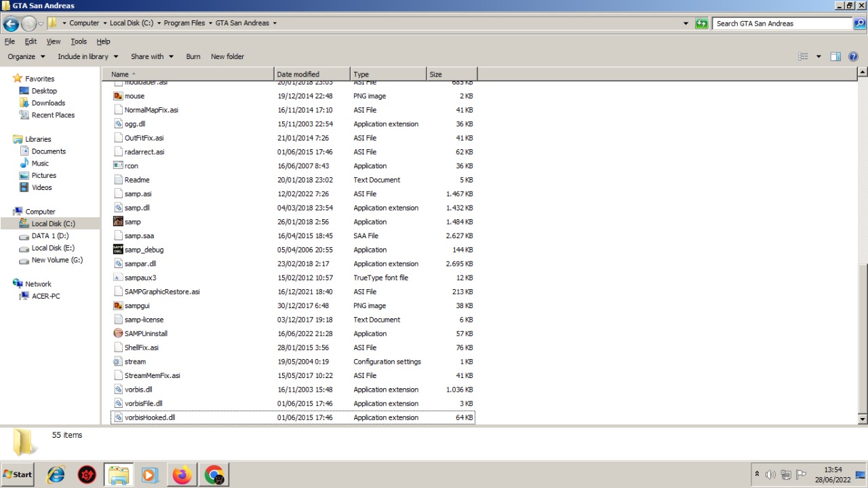Select the sampgui PNG image icon
Viewport: 868px width, 488px height.
click(x=118, y=305)
